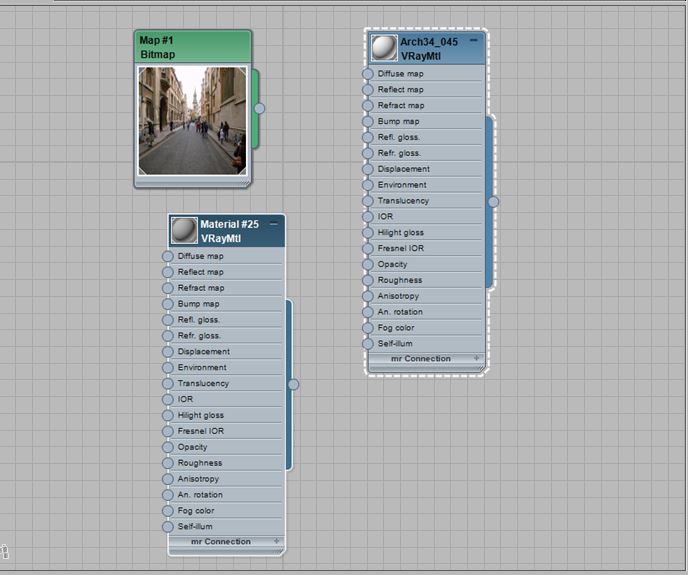Click the Material #25 node output socket
This screenshot has width=688, height=575.
(x=293, y=385)
